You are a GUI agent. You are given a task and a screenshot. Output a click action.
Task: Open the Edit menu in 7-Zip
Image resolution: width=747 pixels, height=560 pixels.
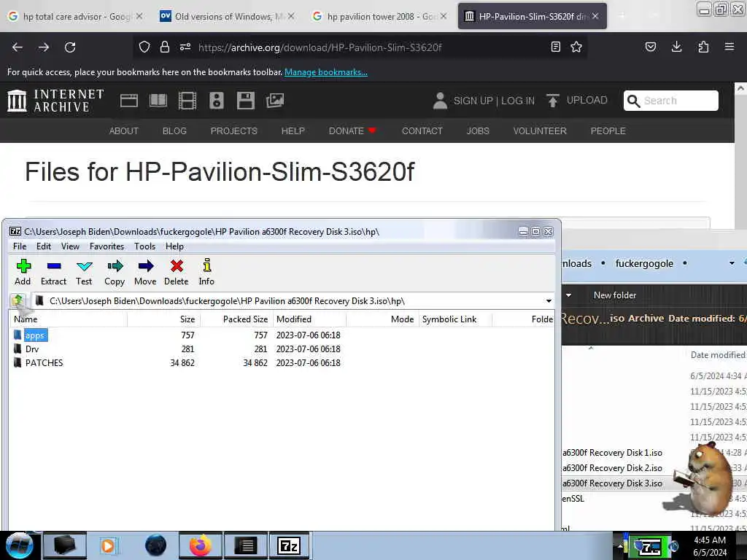(43, 246)
